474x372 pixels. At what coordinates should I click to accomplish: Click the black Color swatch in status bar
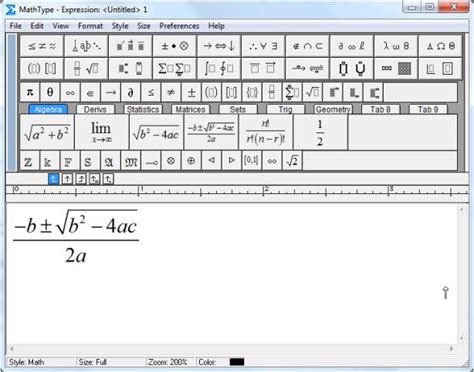(x=237, y=362)
